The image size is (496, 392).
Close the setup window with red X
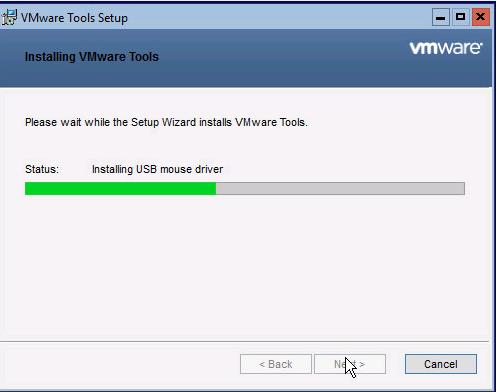click(481, 17)
